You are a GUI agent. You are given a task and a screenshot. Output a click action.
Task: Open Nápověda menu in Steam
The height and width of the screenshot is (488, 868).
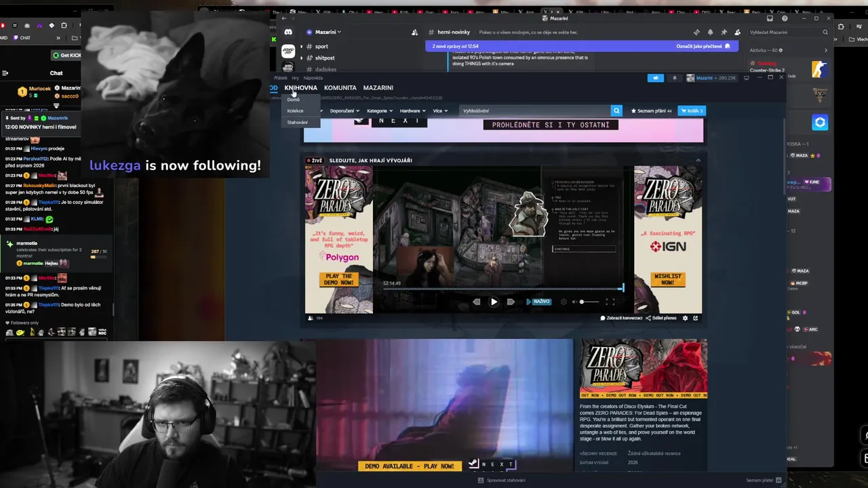[313, 78]
